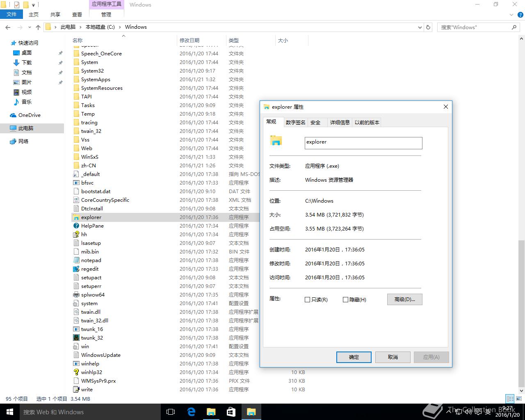Click the regedit application icon

(76, 269)
